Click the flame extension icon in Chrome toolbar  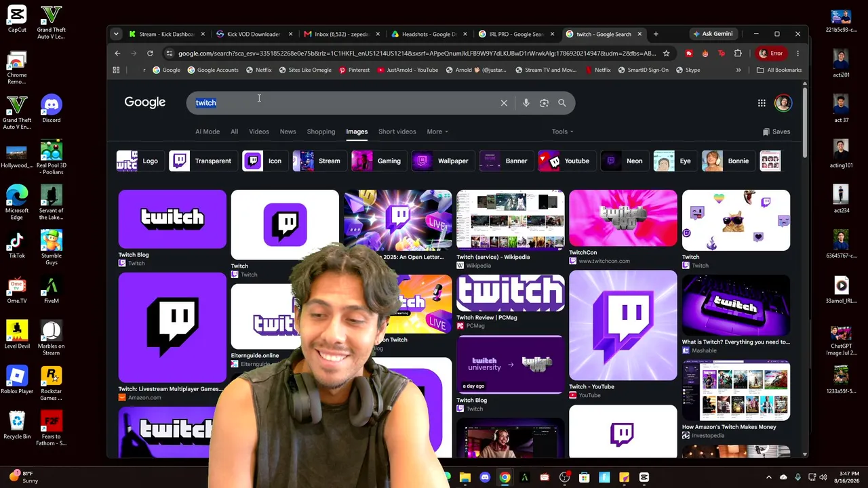click(705, 54)
